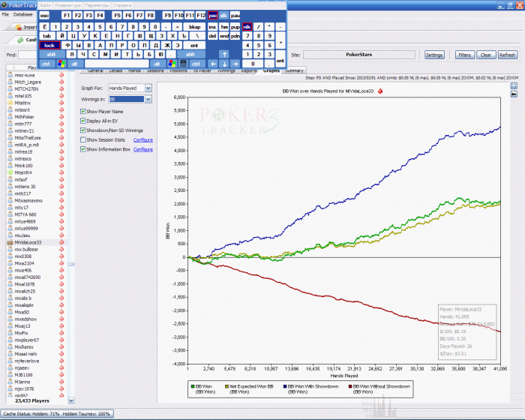Viewport: 525px width, 420px height.
Task: Tap the Windows logo key beside left ctrl
Action: coord(61,64)
